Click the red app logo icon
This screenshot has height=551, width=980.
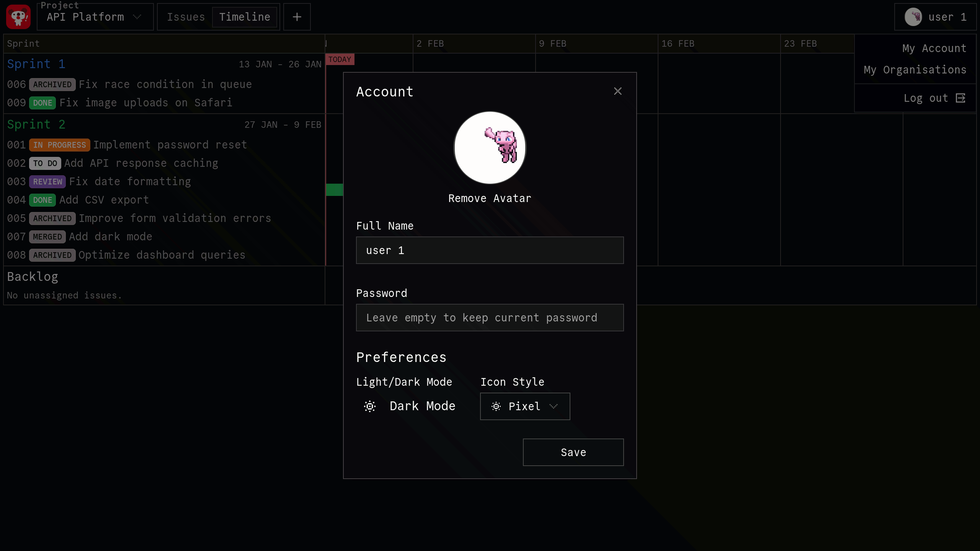point(18,17)
